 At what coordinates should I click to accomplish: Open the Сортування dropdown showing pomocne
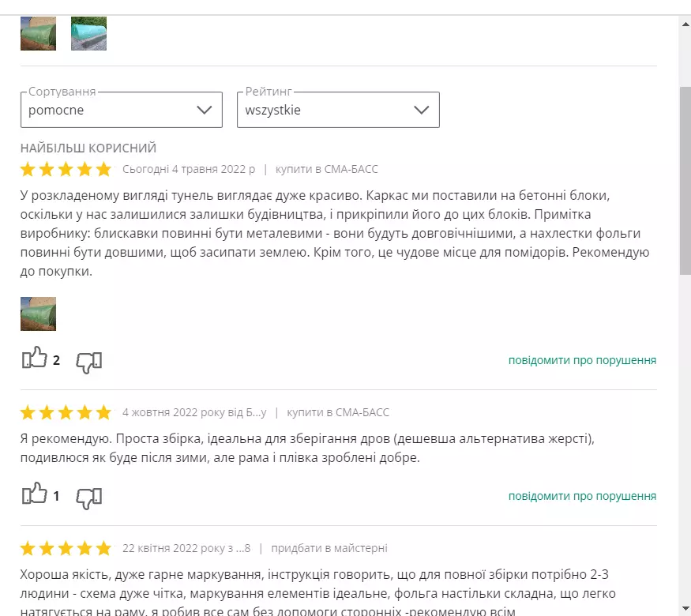click(x=121, y=110)
